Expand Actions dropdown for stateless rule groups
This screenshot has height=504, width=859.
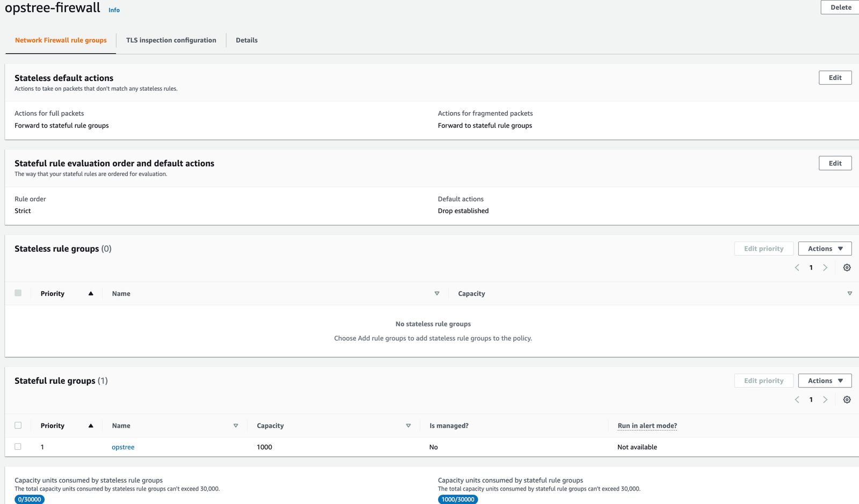(825, 249)
